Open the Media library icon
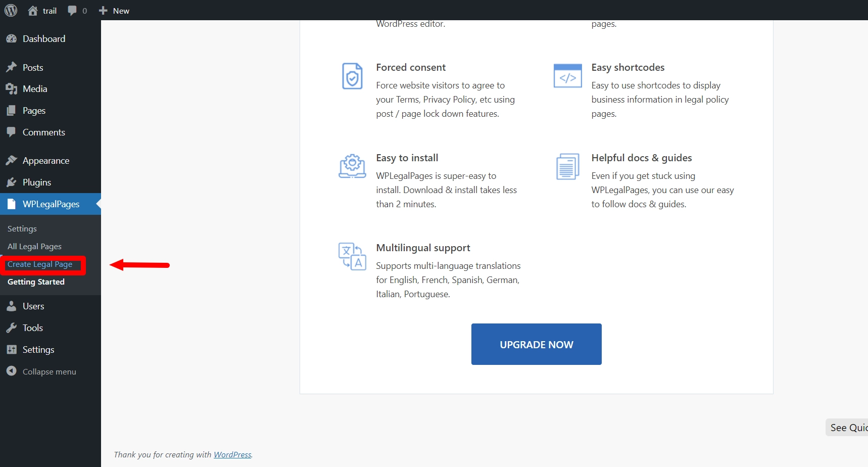Viewport: 868px width, 467px height. pos(12,88)
